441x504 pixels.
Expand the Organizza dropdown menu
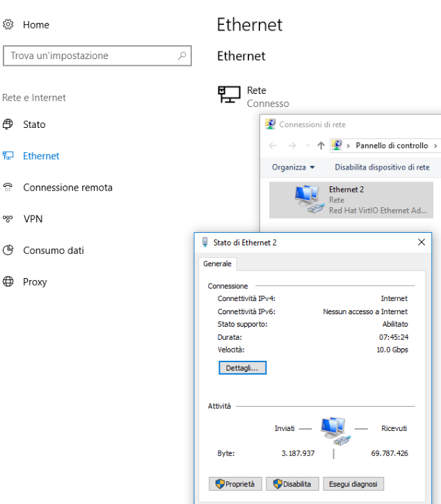(293, 168)
